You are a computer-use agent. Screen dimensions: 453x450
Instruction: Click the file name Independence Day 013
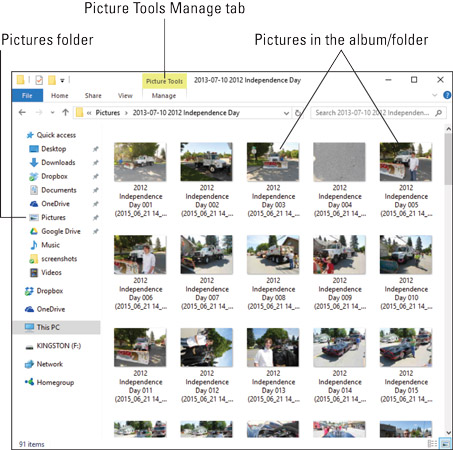pyautogui.click(x=273, y=386)
